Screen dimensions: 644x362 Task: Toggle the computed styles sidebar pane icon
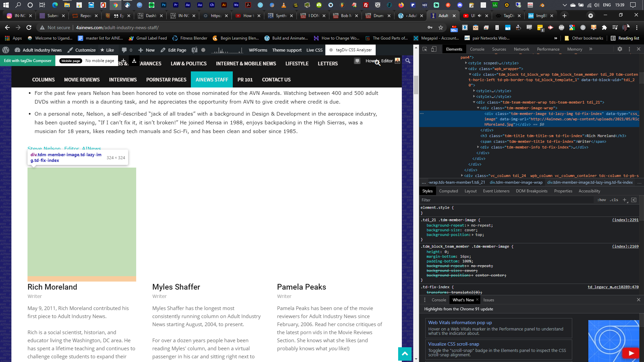pos(634,200)
